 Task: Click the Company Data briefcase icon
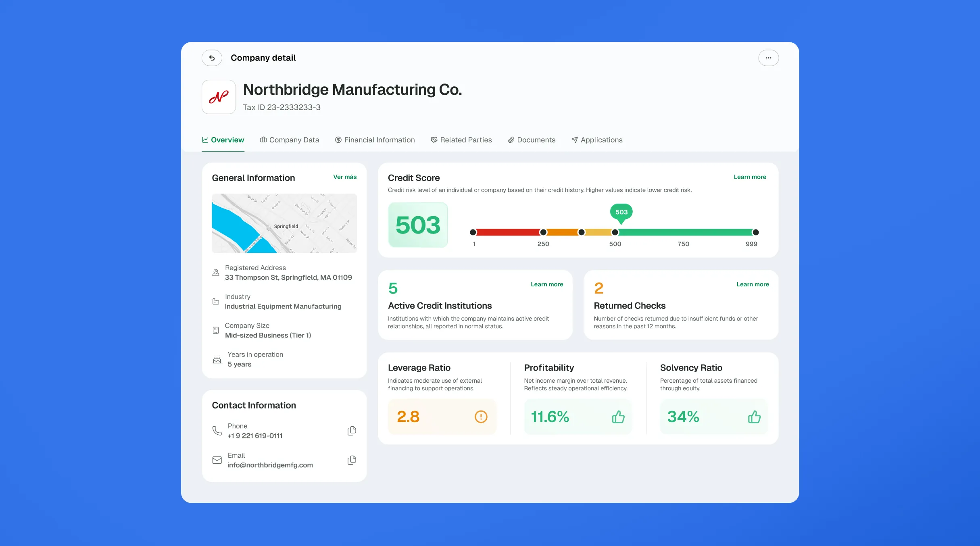(263, 140)
